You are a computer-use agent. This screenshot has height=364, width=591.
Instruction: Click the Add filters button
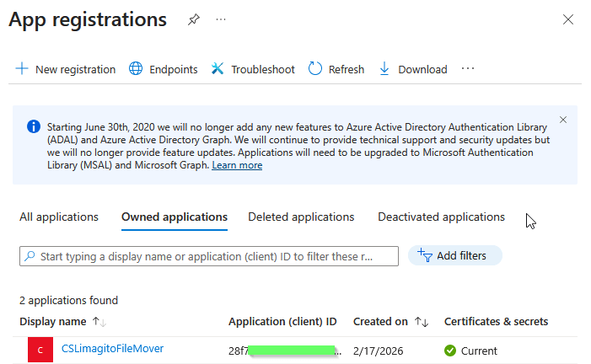coord(455,255)
